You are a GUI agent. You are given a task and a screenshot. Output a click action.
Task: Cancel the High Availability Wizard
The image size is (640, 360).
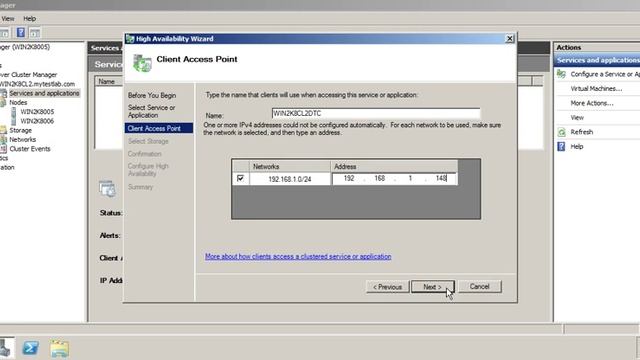click(480, 287)
